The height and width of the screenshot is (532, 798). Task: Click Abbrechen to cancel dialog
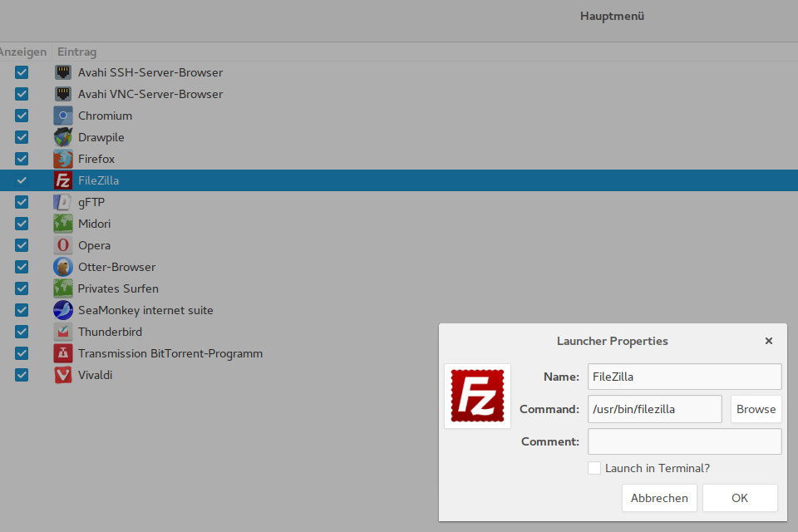pos(659,498)
